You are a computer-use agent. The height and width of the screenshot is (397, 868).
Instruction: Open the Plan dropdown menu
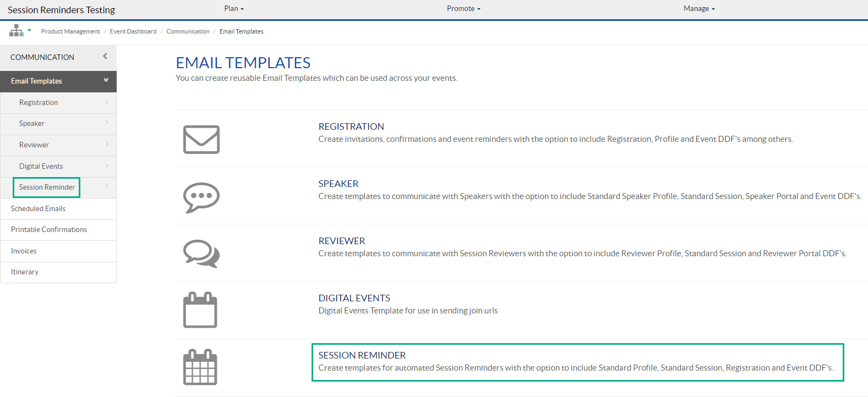(234, 9)
